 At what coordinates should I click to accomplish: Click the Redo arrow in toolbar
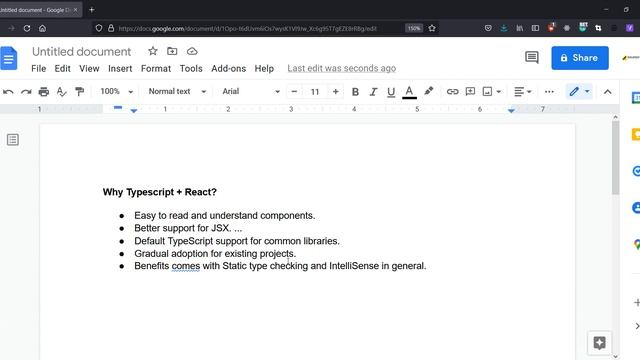coord(26,92)
